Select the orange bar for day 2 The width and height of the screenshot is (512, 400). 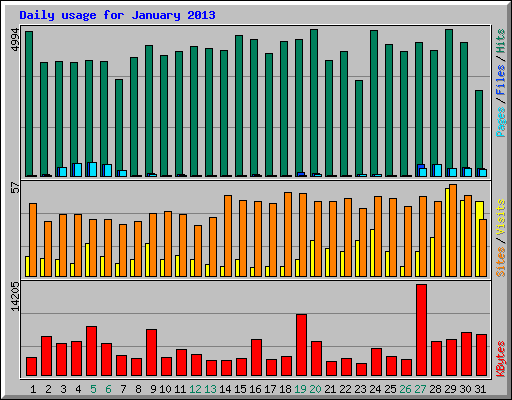tap(48, 249)
